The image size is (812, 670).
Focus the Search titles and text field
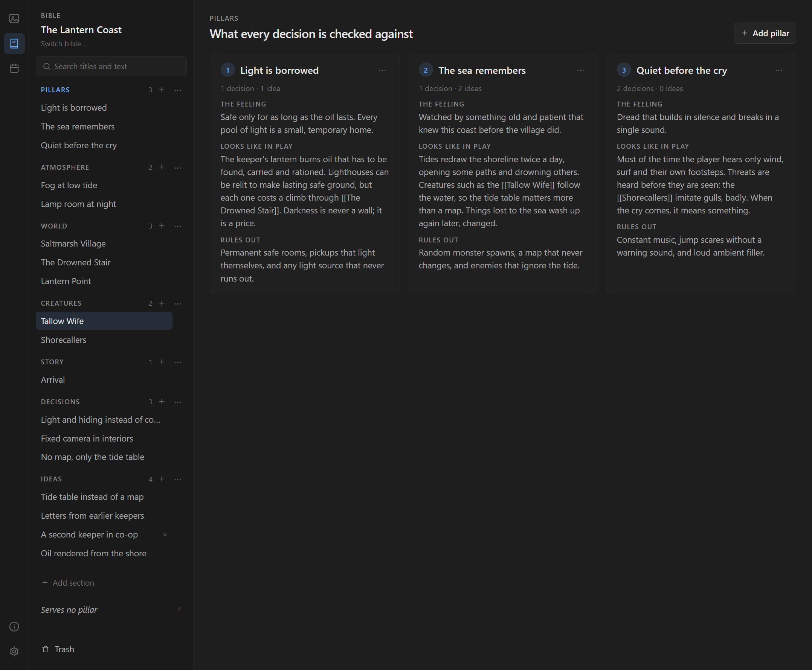point(111,66)
